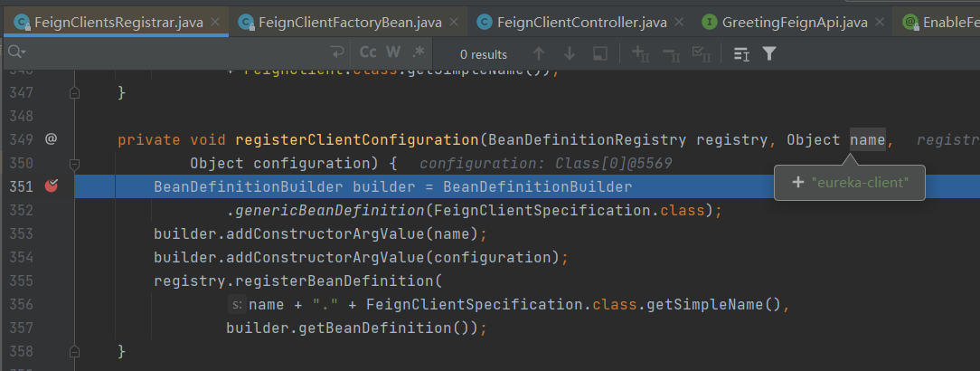Open search results in find window
Screen dimensions: 980x371
point(600,53)
